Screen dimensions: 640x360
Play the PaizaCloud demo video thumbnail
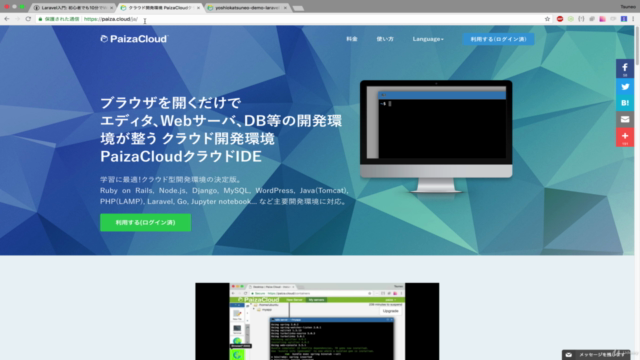click(317, 321)
